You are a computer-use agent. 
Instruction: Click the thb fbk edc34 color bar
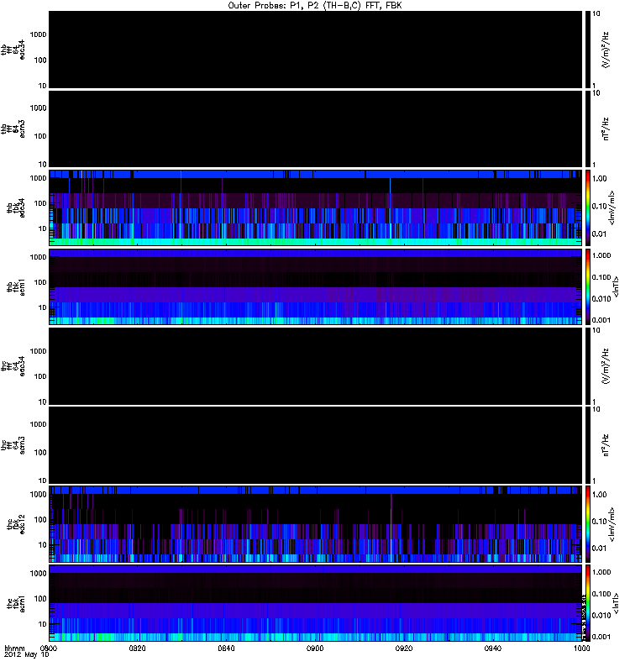(587, 207)
